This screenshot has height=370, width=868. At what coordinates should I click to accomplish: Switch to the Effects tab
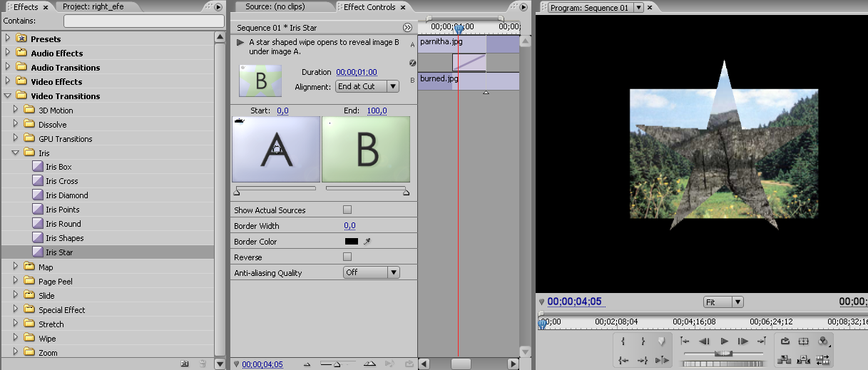pos(27,7)
